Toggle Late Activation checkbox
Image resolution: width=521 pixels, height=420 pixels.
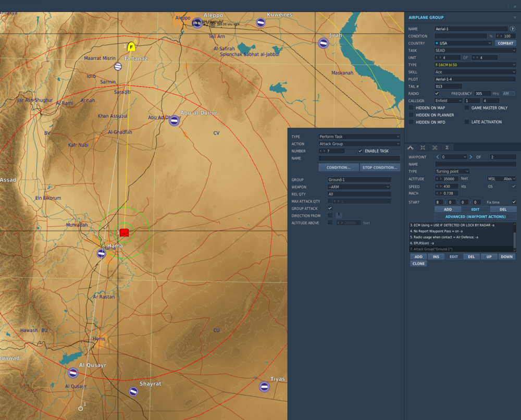[x=467, y=122]
